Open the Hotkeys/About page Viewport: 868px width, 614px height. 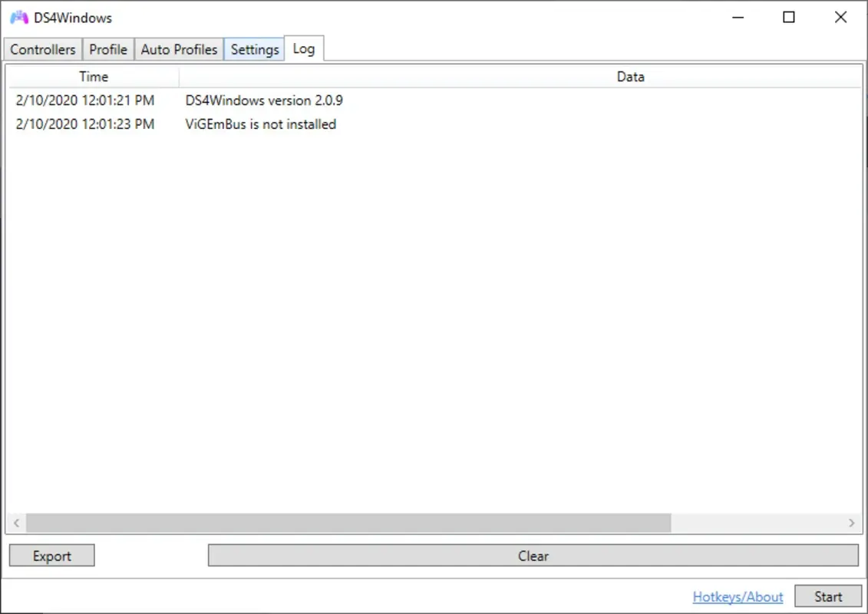[x=738, y=596]
